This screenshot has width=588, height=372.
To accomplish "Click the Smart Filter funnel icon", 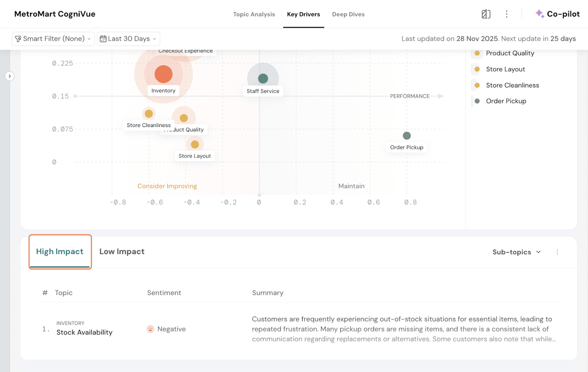I will point(18,39).
